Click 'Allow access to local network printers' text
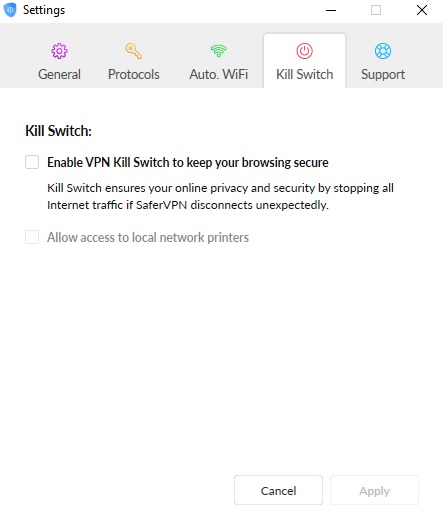The image size is (443, 527). pyautogui.click(x=148, y=238)
